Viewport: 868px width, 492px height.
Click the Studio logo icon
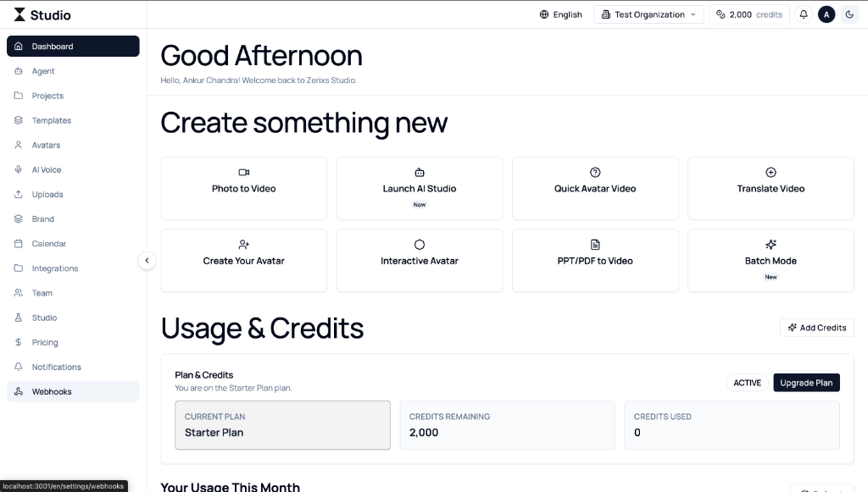tap(19, 14)
